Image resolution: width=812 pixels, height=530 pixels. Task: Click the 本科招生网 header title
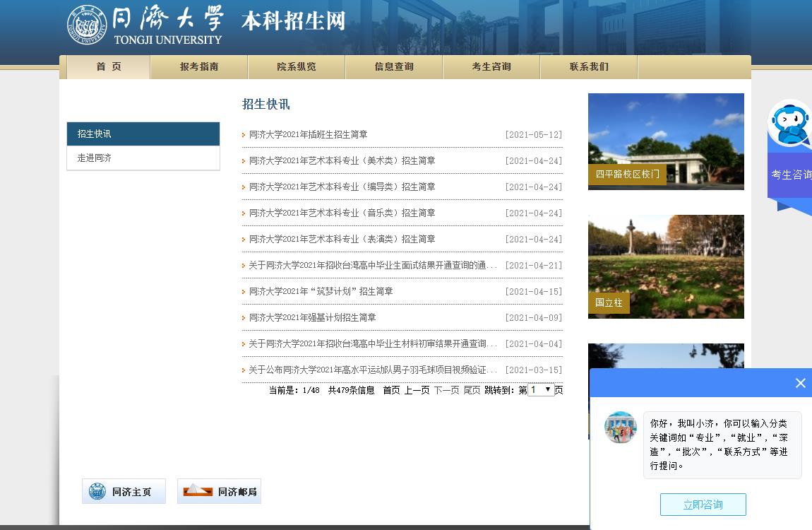[x=293, y=21]
